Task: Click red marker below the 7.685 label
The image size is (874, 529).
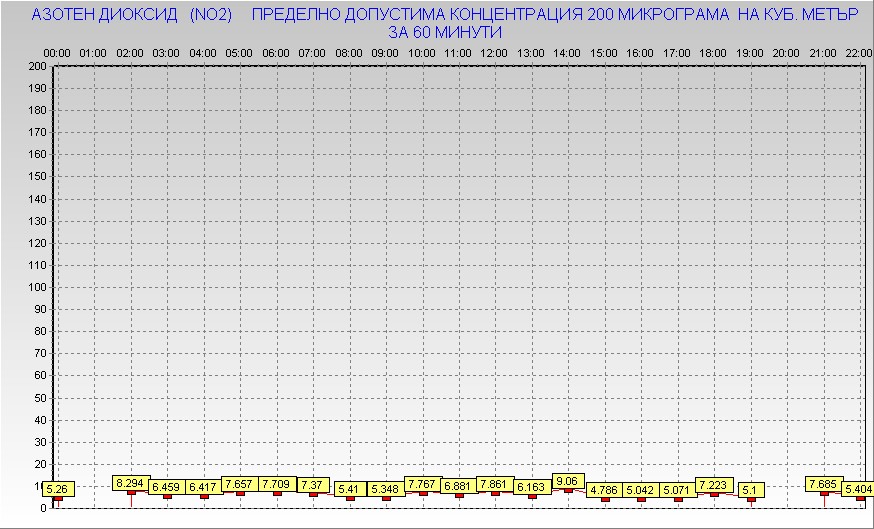Action: pos(824,493)
